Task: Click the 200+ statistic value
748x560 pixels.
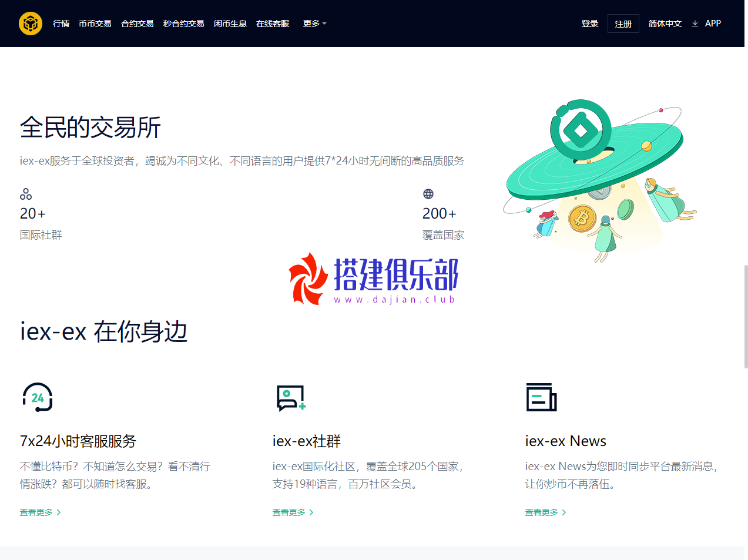Action: pos(439,213)
